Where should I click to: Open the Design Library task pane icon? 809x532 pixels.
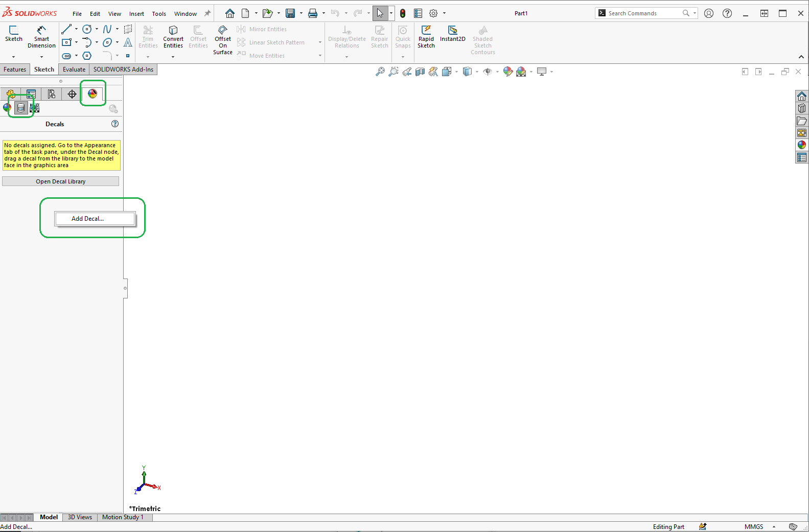pyautogui.click(x=801, y=108)
